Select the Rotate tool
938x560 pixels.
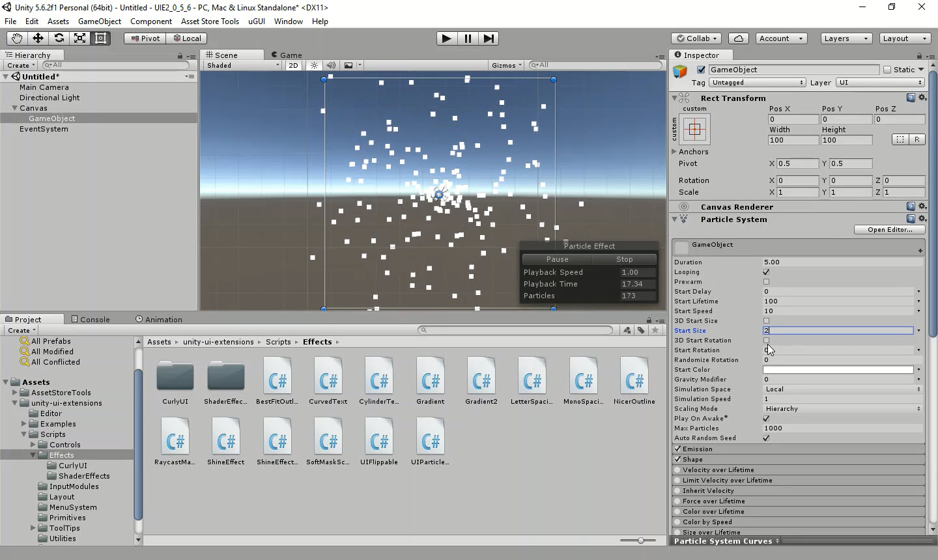(x=59, y=38)
